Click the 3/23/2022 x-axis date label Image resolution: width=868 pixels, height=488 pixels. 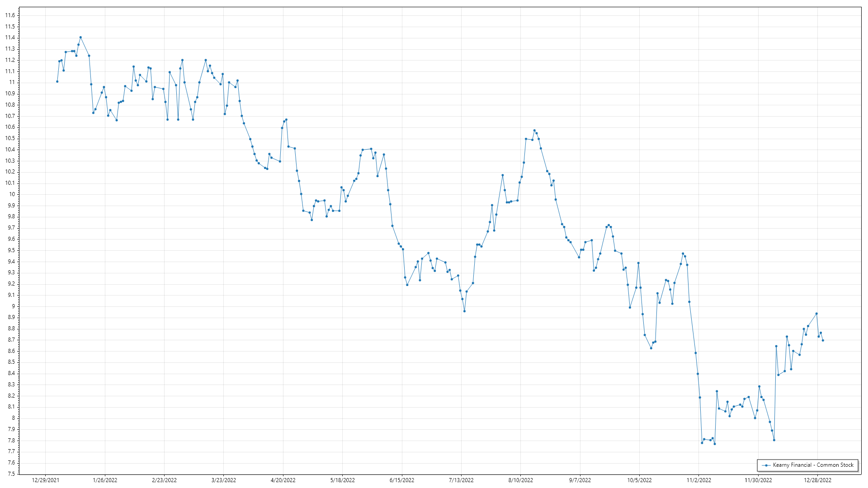click(x=224, y=480)
